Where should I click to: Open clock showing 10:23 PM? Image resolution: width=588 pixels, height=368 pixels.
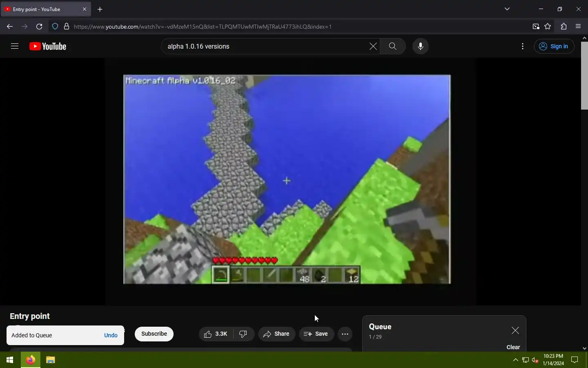(x=553, y=360)
